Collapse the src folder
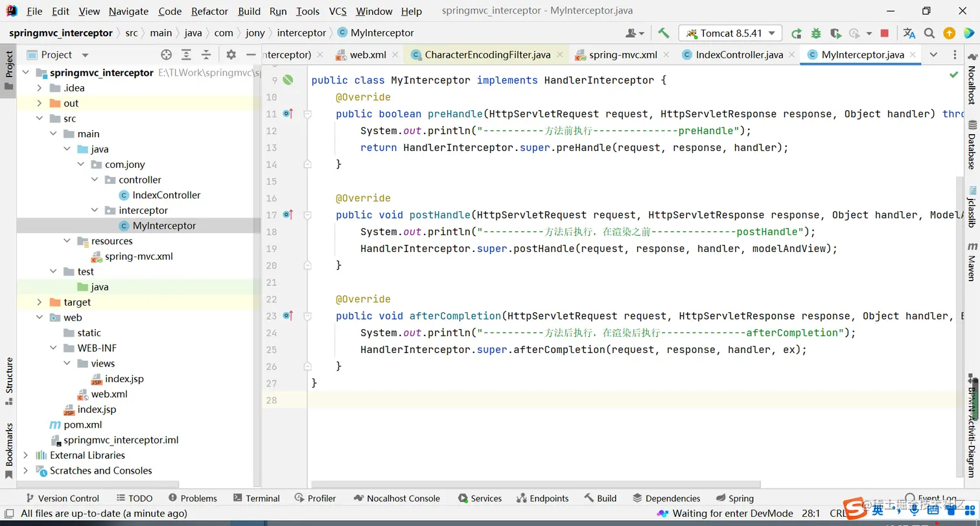Image resolution: width=980 pixels, height=526 pixels. 40,119
